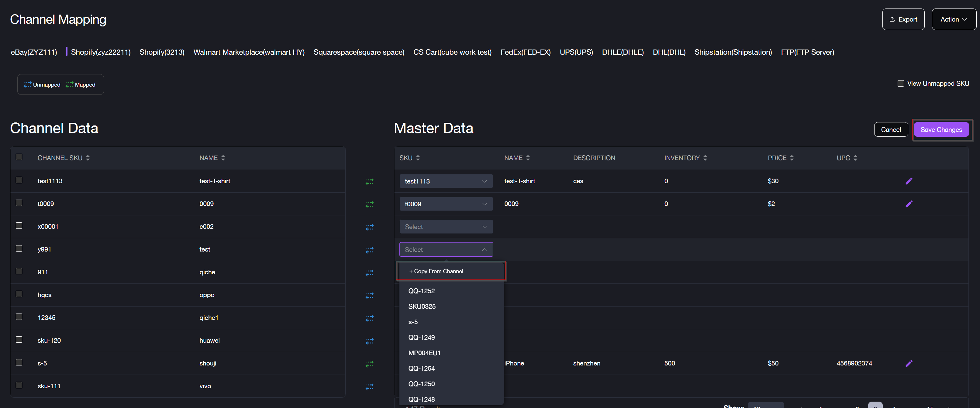Open the test1113 master SKU dropdown

point(446,181)
